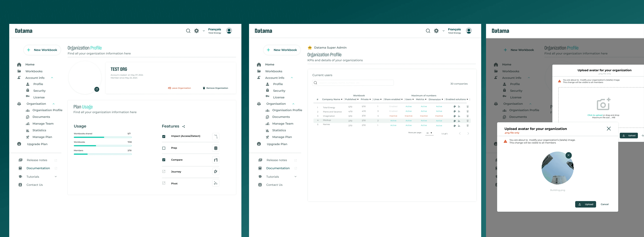Screen dimensions: 644x237
Task: Open the Rows per page dropdown
Action: [429, 133]
